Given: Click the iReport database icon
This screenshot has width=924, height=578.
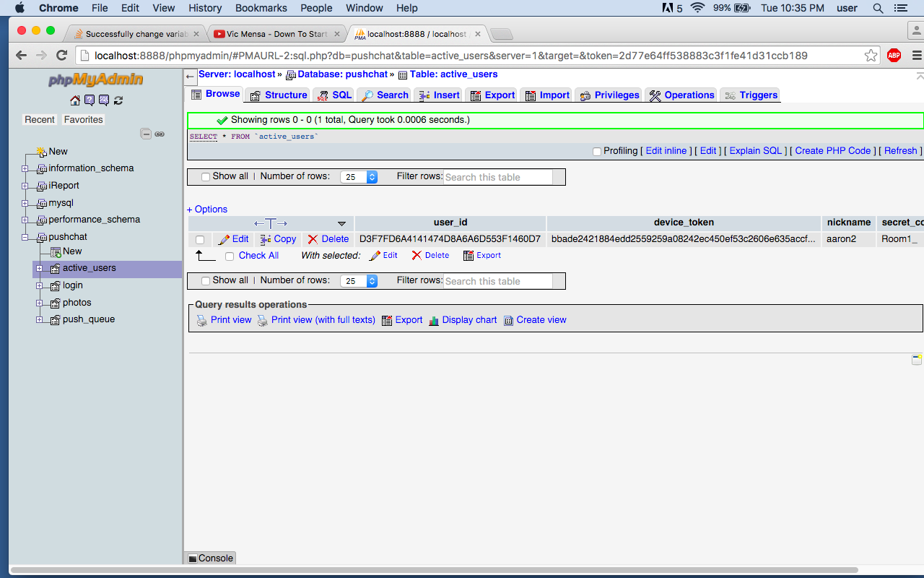Looking at the screenshot, I should click(42, 186).
